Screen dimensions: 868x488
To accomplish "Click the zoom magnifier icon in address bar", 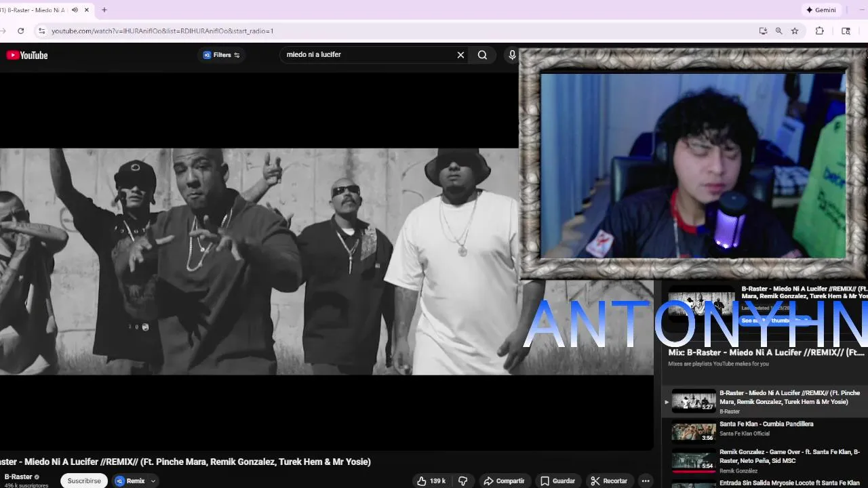I will 778,30.
